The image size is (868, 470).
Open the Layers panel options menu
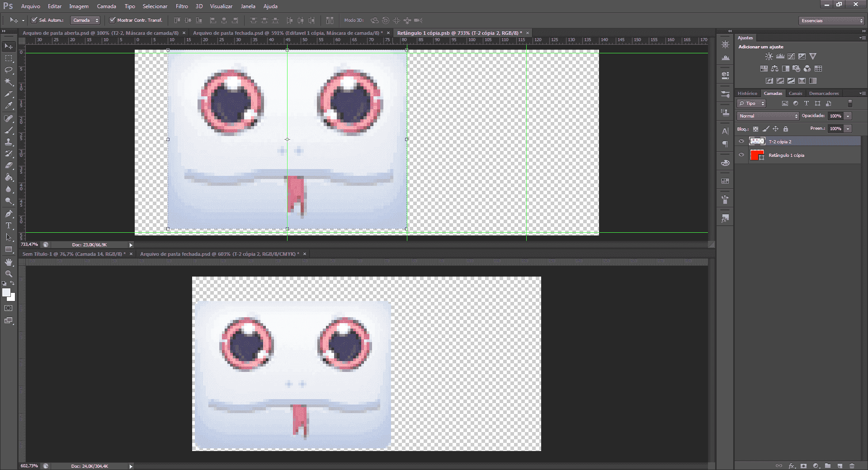click(x=862, y=93)
